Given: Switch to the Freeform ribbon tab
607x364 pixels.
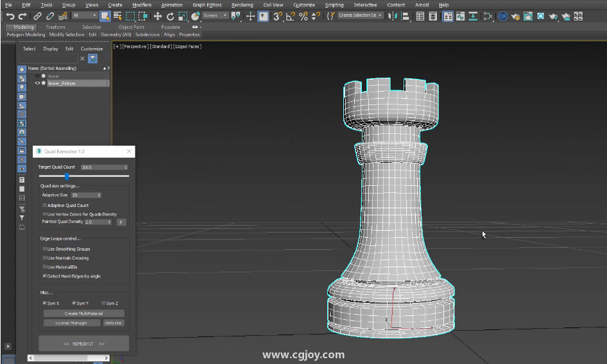Looking at the screenshot, I should tap(55, 27).
